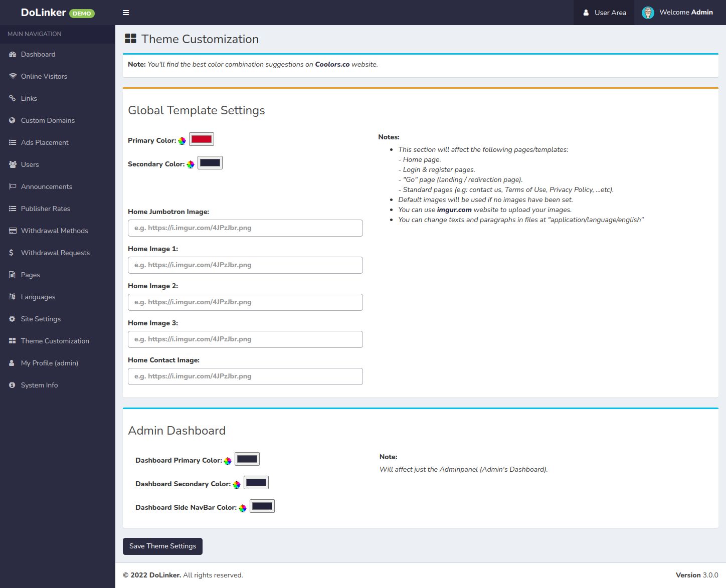The width and height of the screenshot is (726, 588).
Task: Select Withdrawal Requests menu item
Action: coord(58,253)
